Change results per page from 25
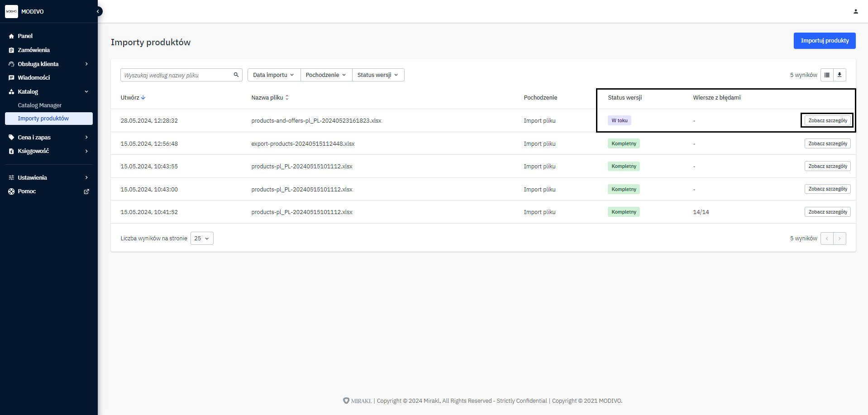Screen dimensions: 868x415 [202, 239]
